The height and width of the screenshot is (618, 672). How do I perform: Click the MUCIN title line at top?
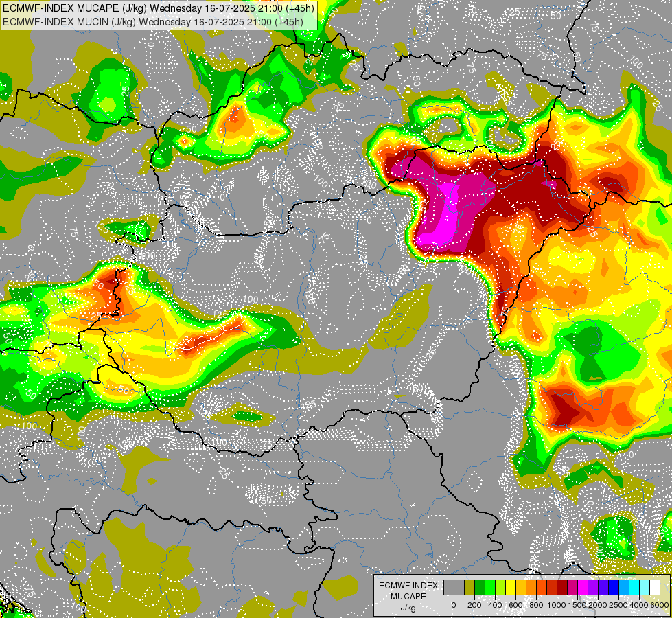pyautogui.click(x=153, y=21)
